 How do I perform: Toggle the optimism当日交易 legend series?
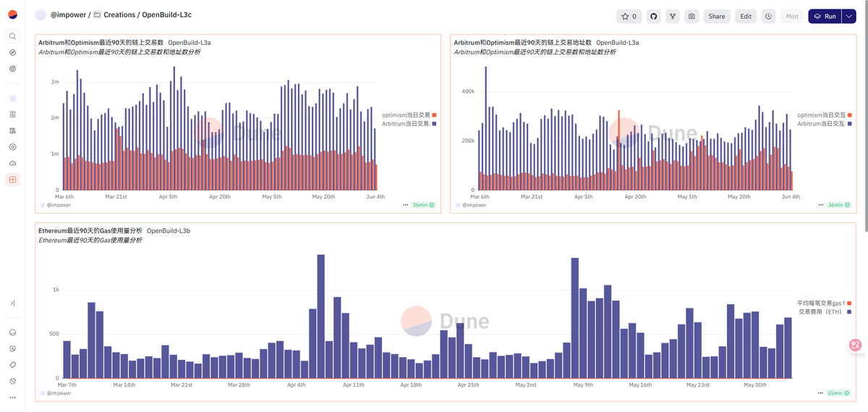(409, 115)
